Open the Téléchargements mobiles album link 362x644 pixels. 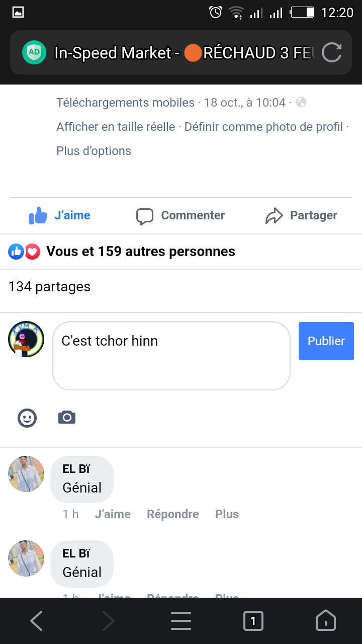[x=125, y=103]
